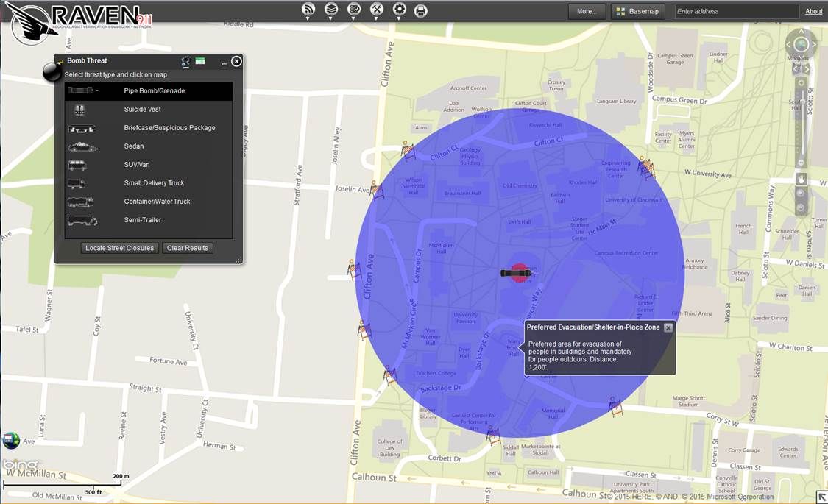Select Container/Water Truck threat type

click(x=149, y=202)
